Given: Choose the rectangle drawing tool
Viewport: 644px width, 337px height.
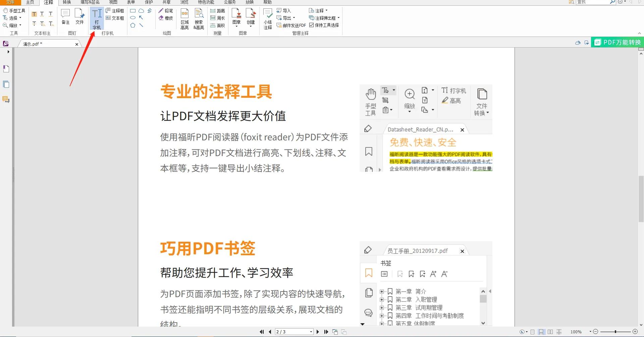Looking at the screenshot, I should tap(133, 11).
